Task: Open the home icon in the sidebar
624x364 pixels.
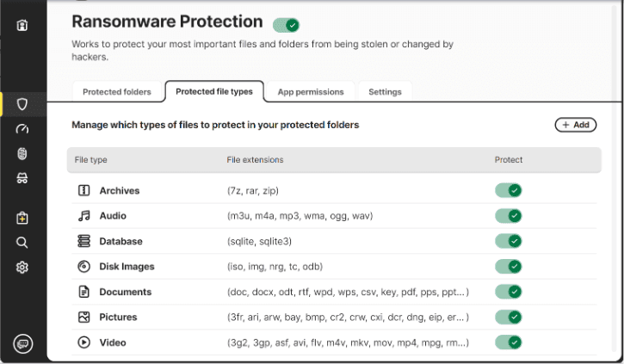Action: click(x=22, y=26)
